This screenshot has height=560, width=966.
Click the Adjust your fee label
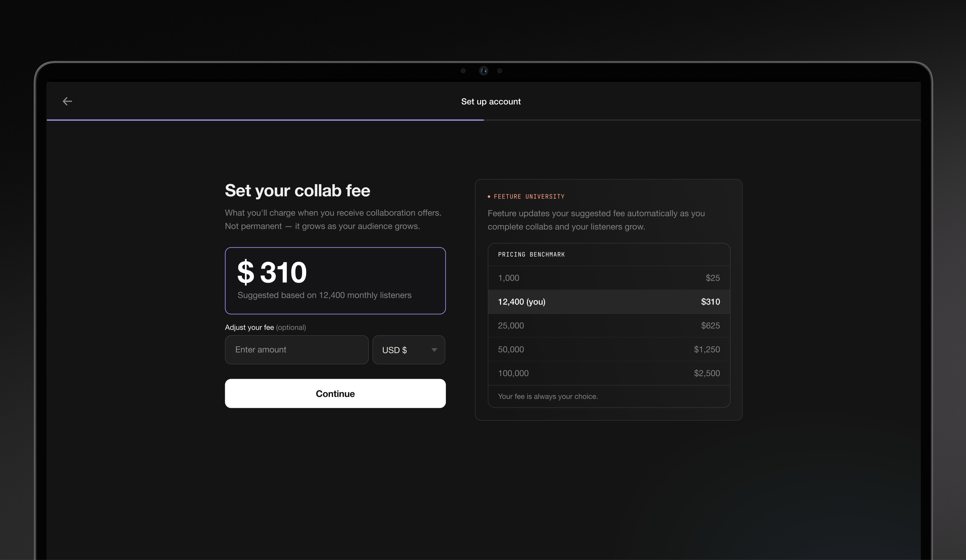tap(249, 328)
